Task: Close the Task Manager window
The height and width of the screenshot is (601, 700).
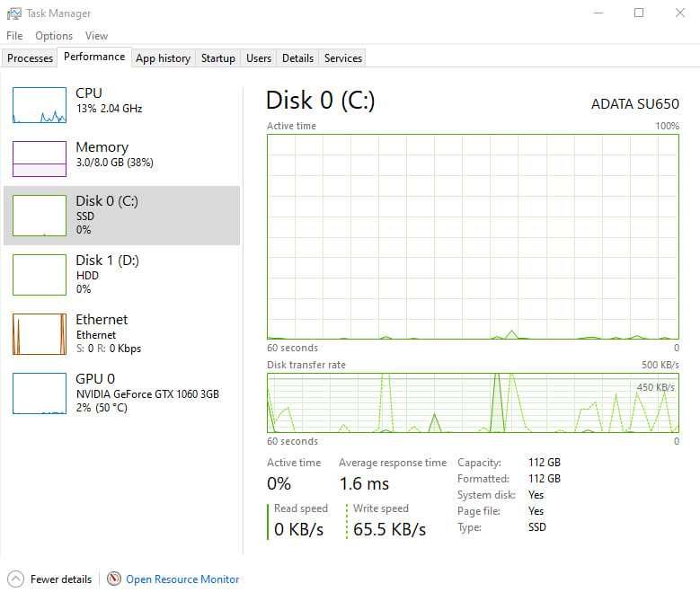Action: click(x=680, y=13)
